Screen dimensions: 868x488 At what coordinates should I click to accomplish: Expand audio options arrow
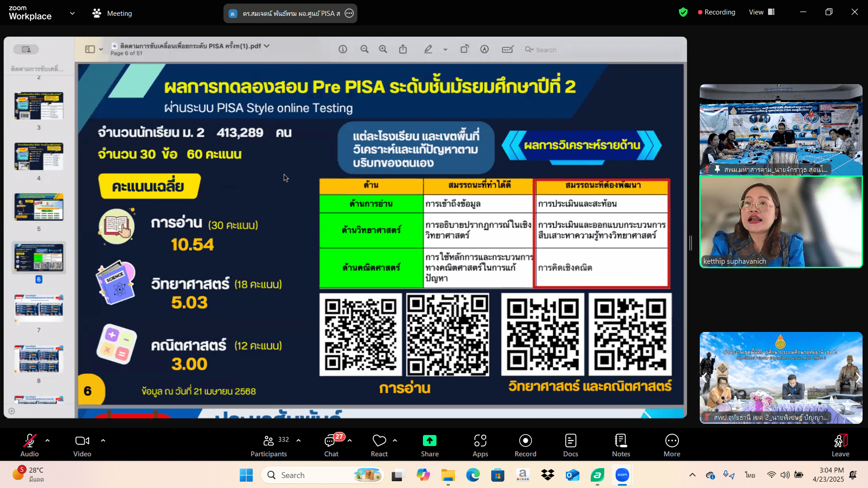47,440
